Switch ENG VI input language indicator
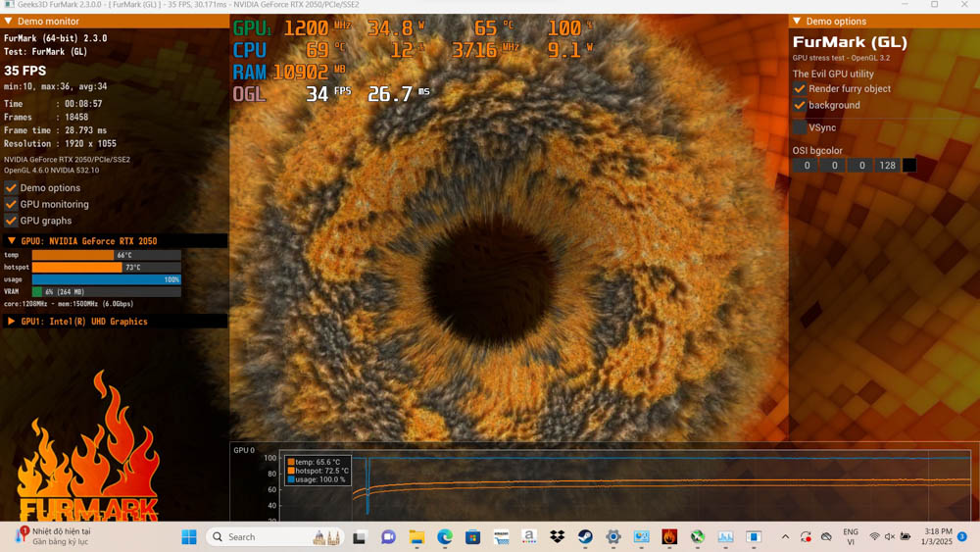 851,537
